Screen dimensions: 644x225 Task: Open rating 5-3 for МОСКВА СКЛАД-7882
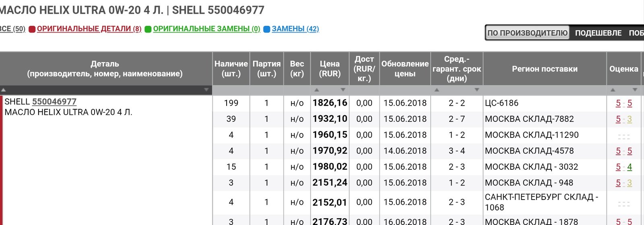point(624,119)
